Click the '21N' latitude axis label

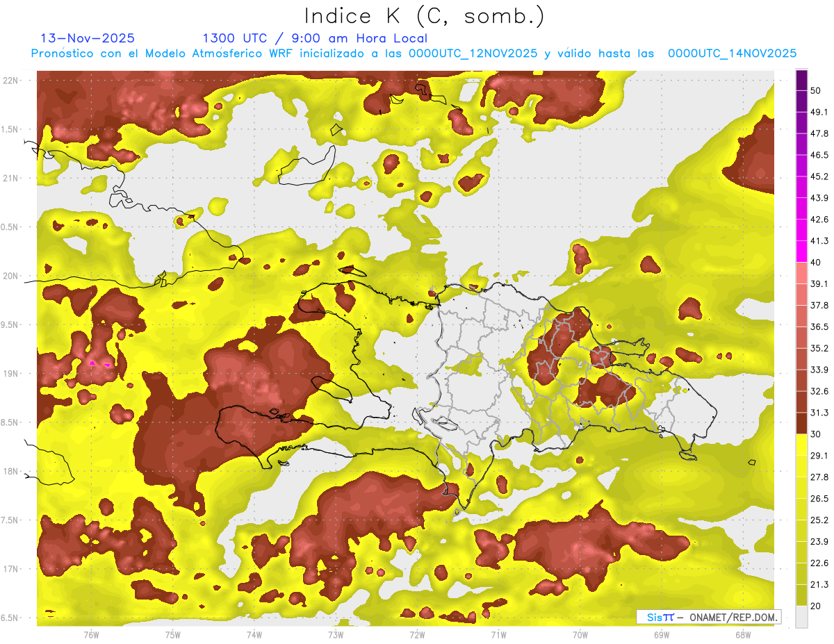(x=12, y=178)
